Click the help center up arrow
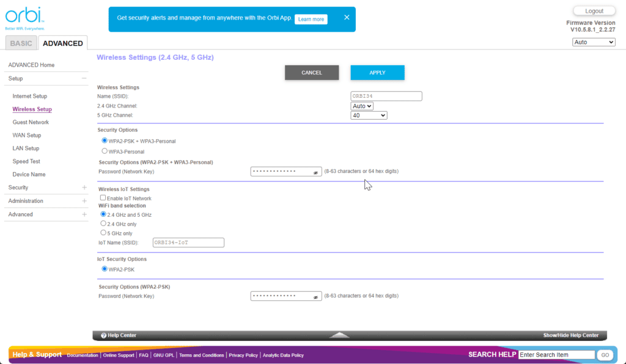626x364 pixels. pyautogui.click(x=339, y=335)
